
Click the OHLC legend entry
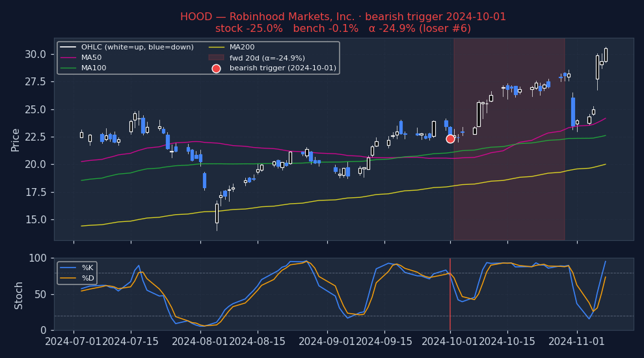(x=127, y=48)
